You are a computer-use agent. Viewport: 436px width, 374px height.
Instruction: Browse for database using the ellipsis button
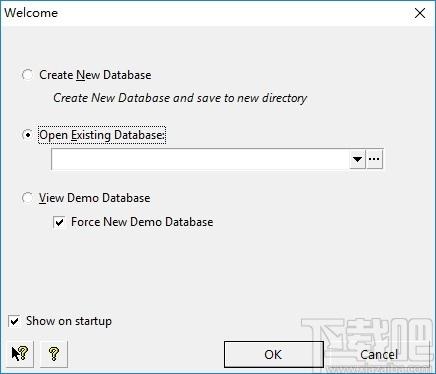click(374, 159)
